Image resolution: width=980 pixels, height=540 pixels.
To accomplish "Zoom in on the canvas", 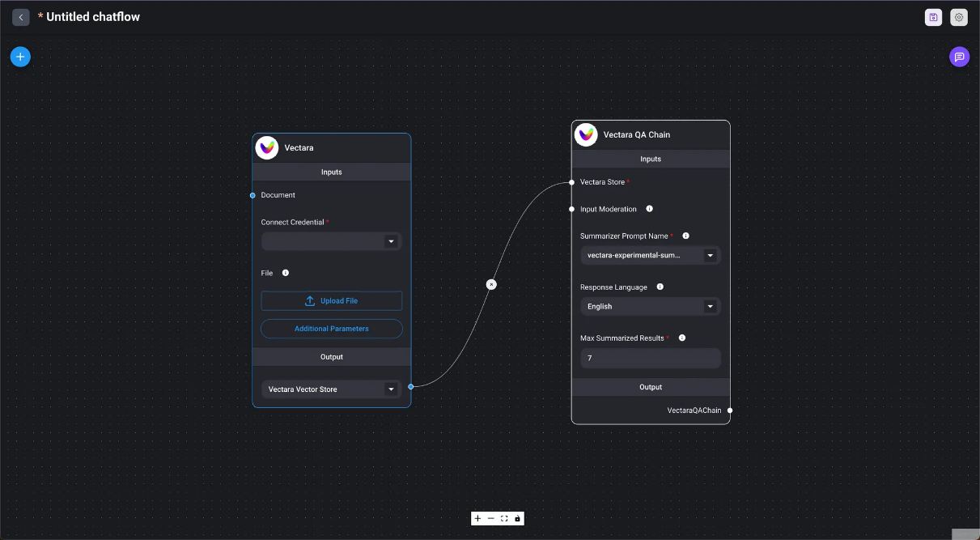I will [x=477, y=518].
